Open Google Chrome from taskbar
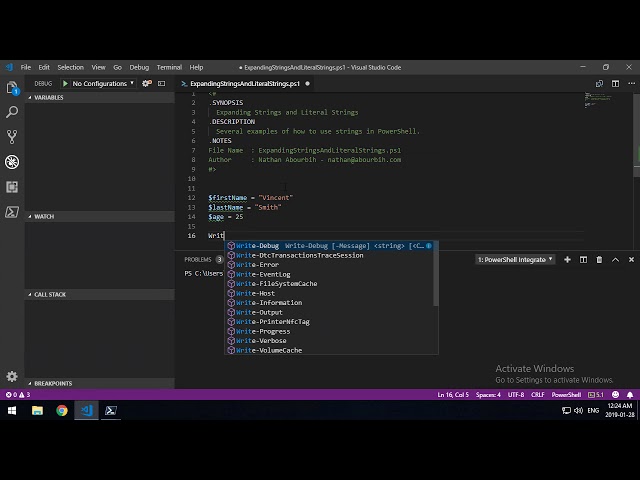This screenshot has width=640, height=480. point(62,410)
